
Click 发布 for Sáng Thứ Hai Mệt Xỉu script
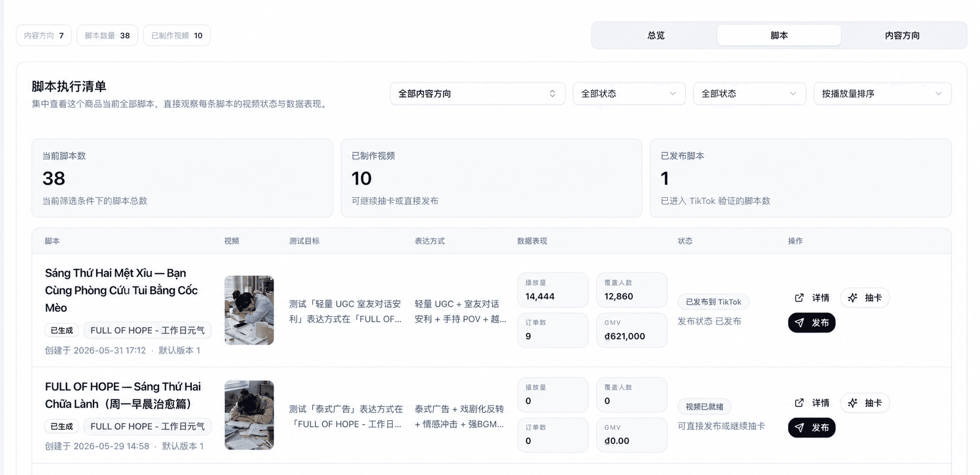point(811,323)
